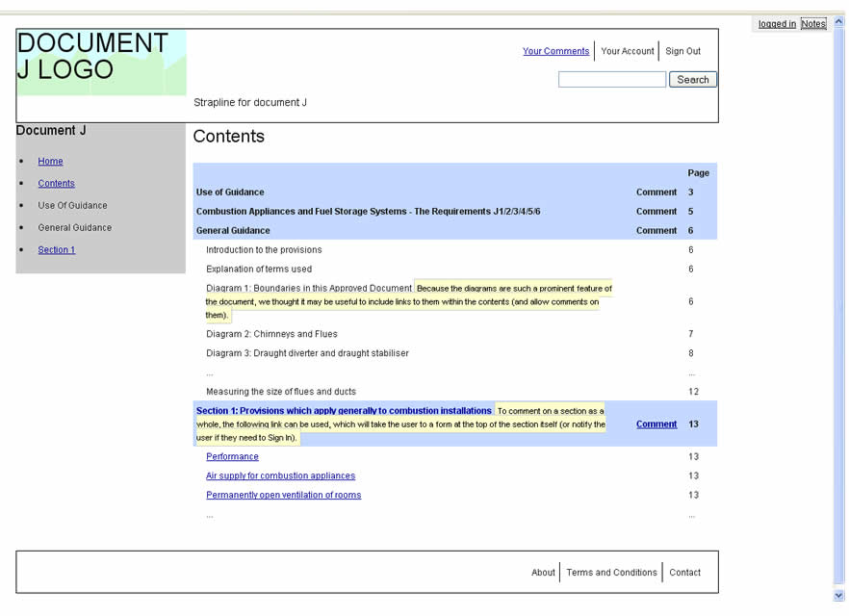Click the 'Document J' sidebar heading
This screenshot has width=849, height=616.
tap(51, 131)
